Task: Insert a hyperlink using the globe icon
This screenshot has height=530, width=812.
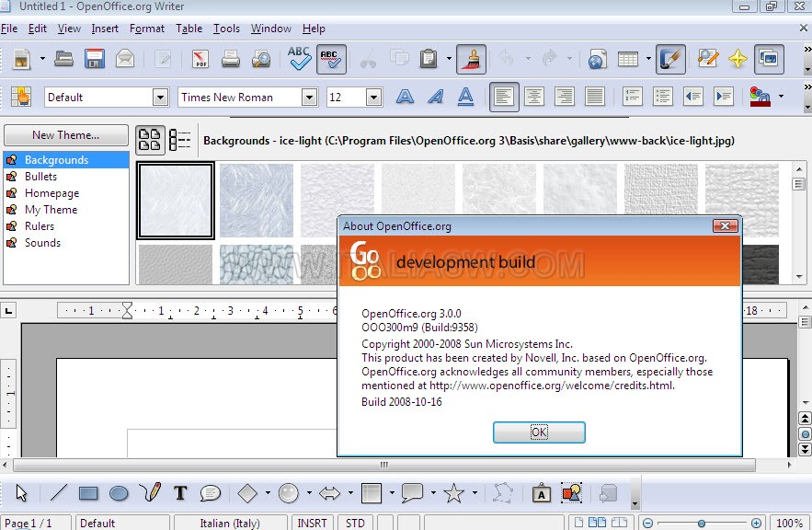Action: [x=597, y=59]
